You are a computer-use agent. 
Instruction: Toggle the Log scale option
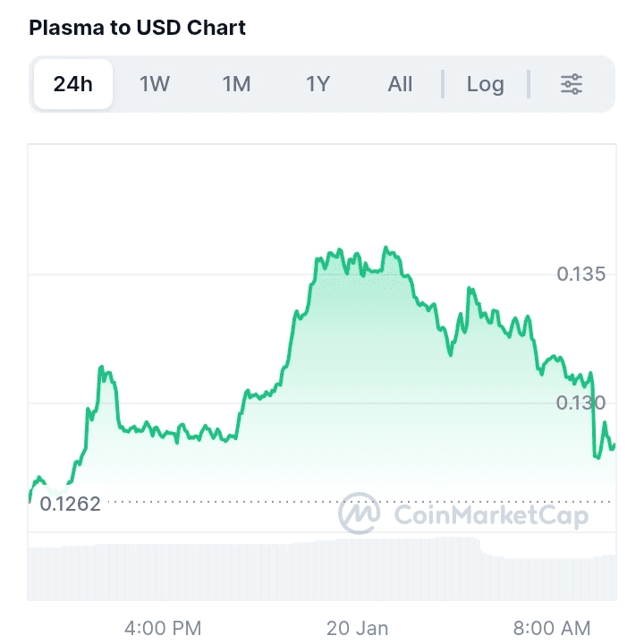pos(485,84)
